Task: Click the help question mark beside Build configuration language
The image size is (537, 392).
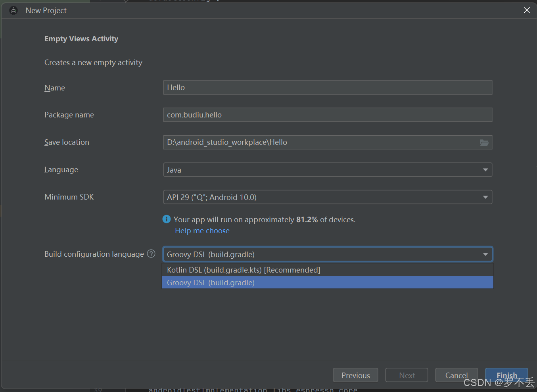Action: click(151, 254)
